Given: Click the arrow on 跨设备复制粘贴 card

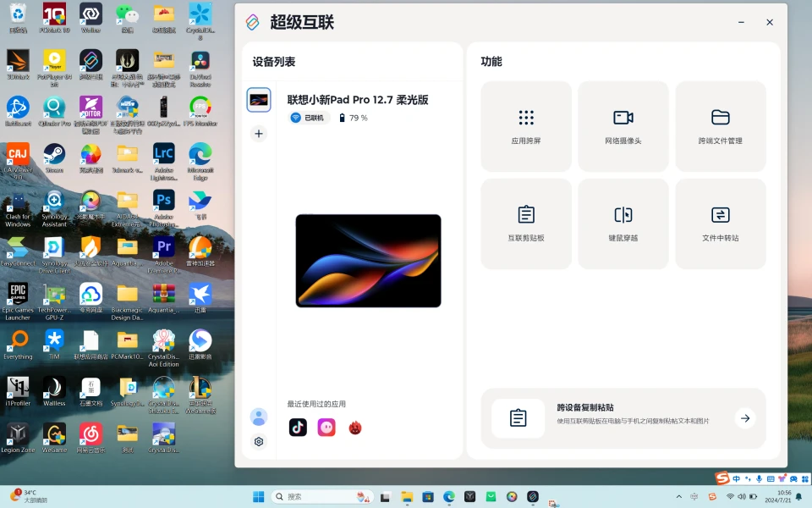Looking at the screenshot, I should (x=745, y=417).
